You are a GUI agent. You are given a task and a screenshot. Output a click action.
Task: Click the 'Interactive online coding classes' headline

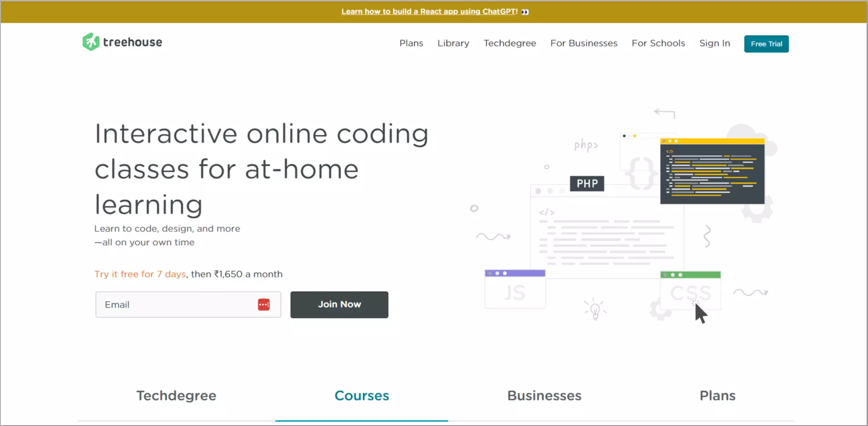(x=262, y=169)
